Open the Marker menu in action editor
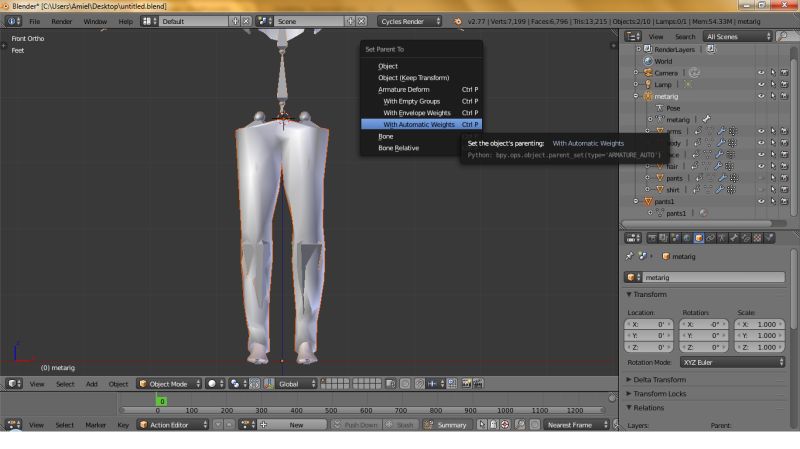The height and width of the screenshot is (449, 800). tap(95, 425)
